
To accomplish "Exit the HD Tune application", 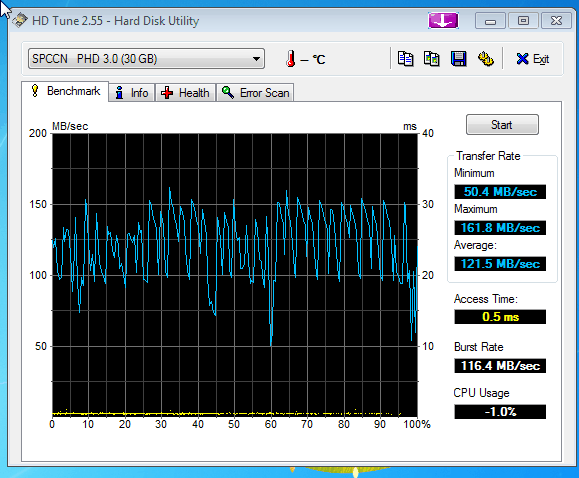I will click(x=533, y=59).
